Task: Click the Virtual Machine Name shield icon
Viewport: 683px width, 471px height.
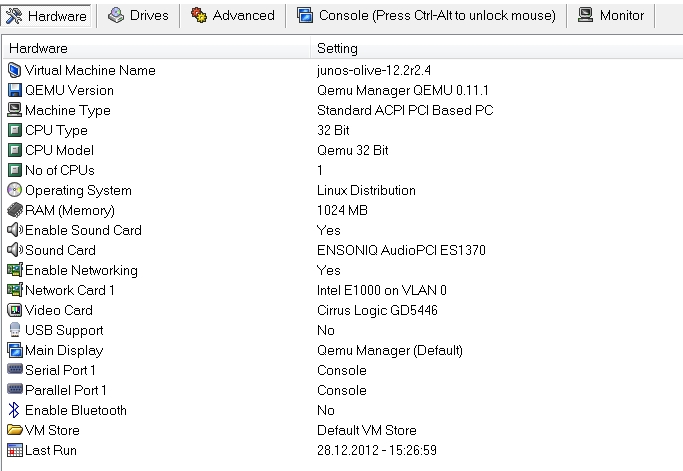Action: coord(14,70)
